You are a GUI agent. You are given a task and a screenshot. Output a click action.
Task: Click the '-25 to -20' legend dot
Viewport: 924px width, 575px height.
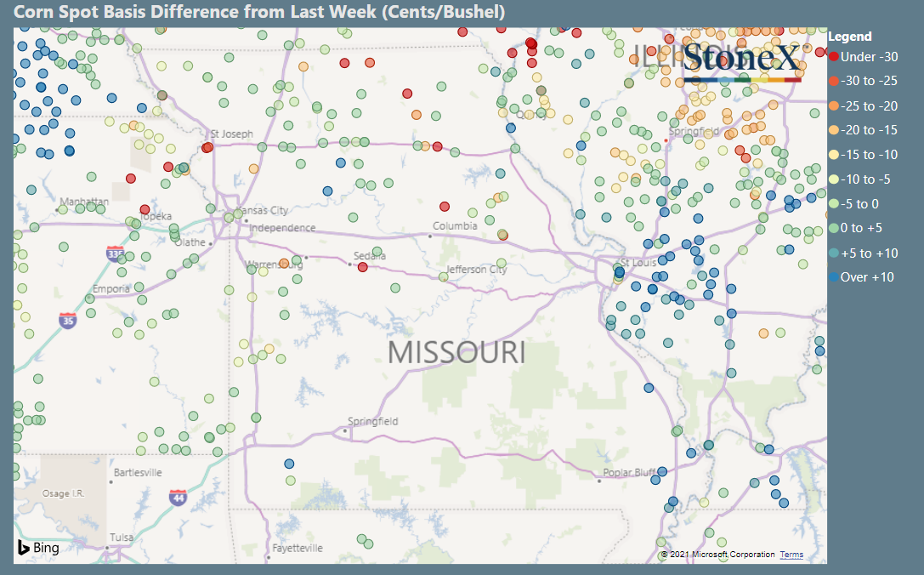(833, 106)
